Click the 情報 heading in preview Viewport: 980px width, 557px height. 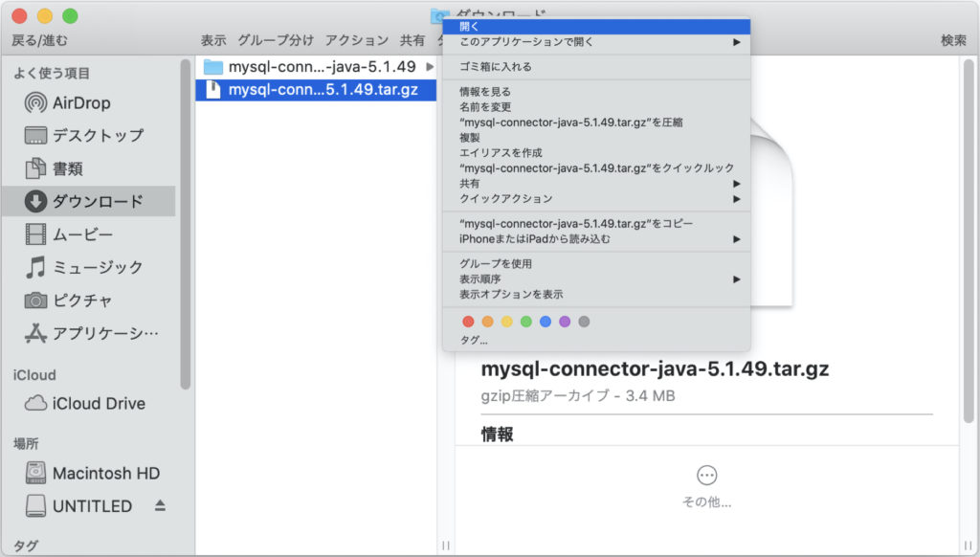[x=498, y=434]
